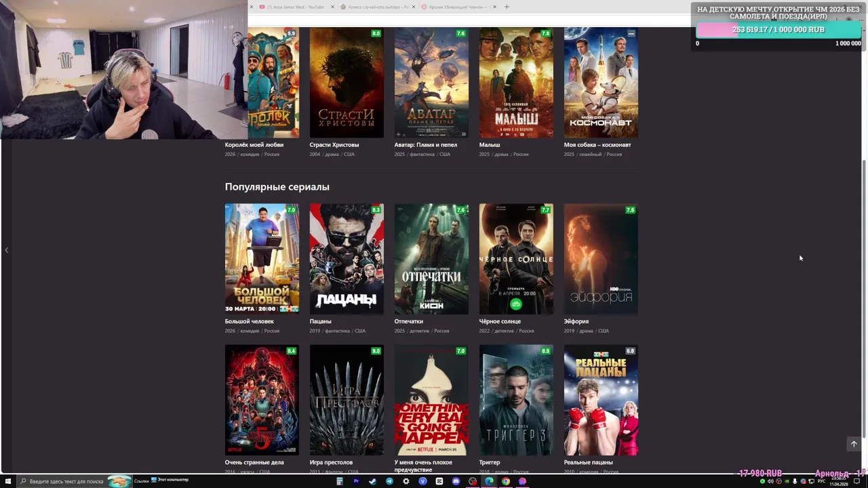Click the scroll-to-top arrow button
Screen dimensions: 868x488
coord(854,444)
